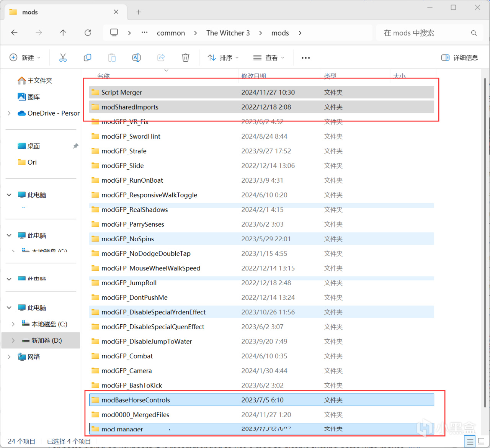The width and height of the screenshot is (490, 448).
Task: Select the modGFP_Camera folder
Action: [x=261, y=371]
